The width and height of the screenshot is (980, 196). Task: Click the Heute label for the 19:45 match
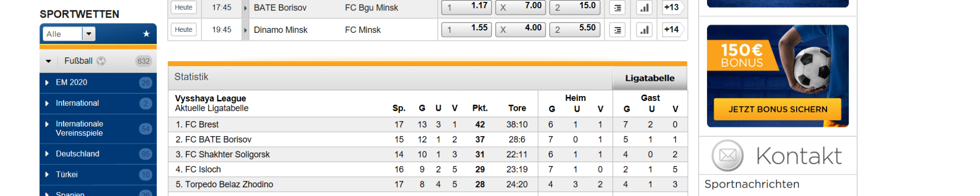pos(184,29)
